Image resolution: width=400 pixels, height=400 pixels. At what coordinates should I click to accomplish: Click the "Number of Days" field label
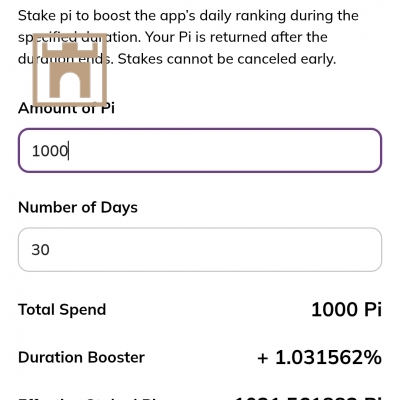(x=78, y=208)
